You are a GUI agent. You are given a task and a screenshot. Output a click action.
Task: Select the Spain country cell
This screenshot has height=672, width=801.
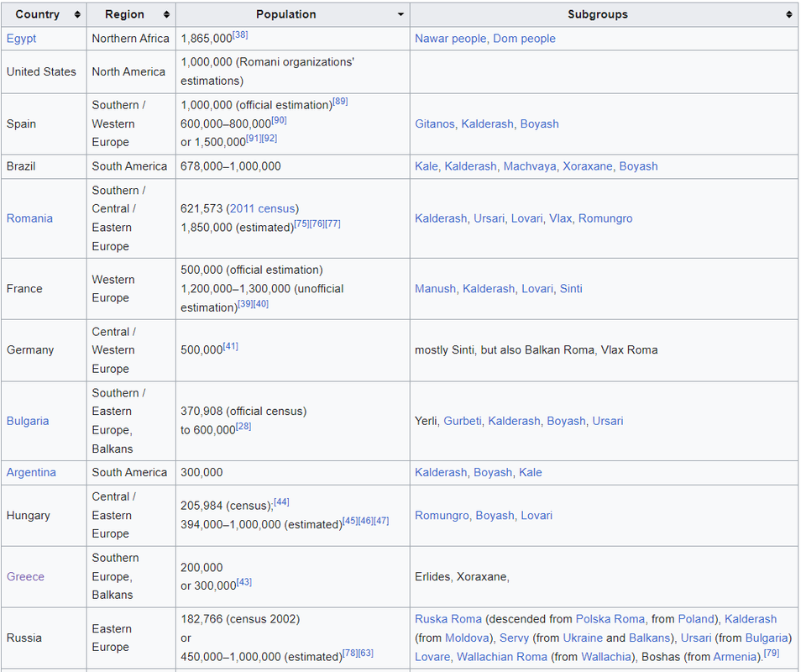pyautogui.click(x=44, y=123)
